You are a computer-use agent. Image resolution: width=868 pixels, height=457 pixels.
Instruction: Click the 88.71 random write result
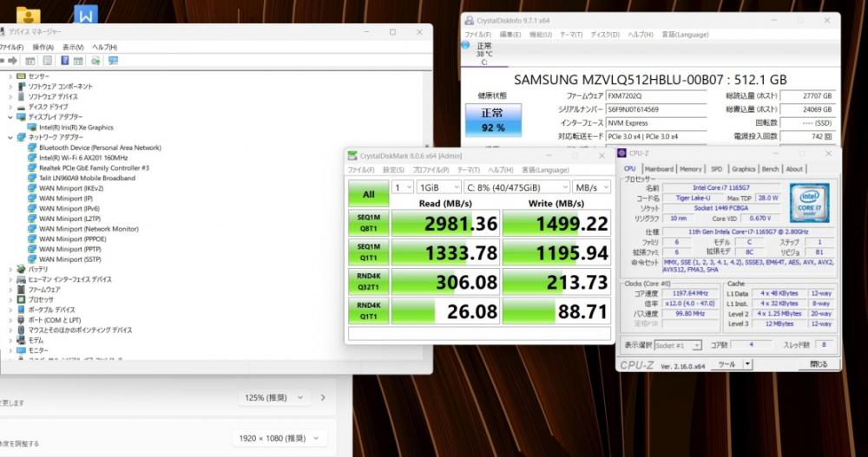point(556,311)
